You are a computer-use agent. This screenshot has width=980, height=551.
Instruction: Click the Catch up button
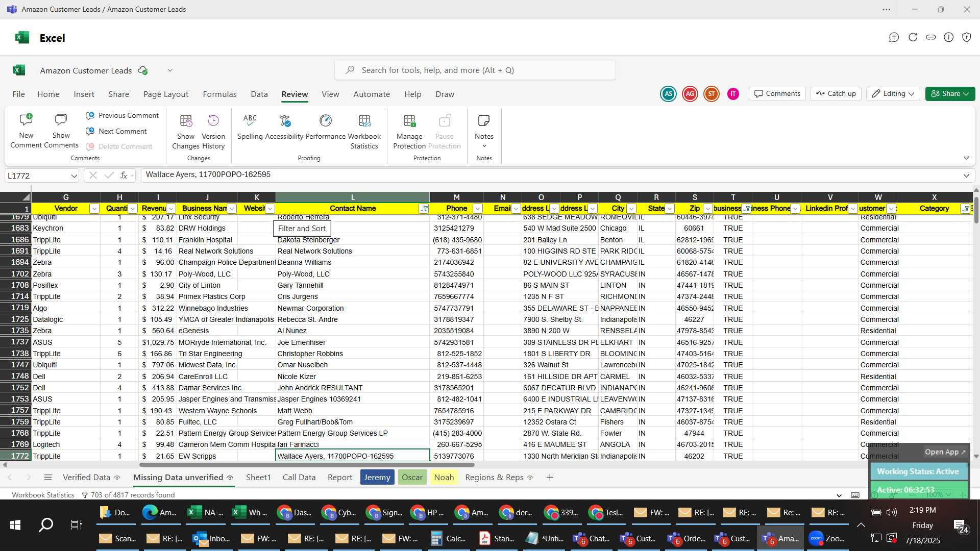point(836,94)
